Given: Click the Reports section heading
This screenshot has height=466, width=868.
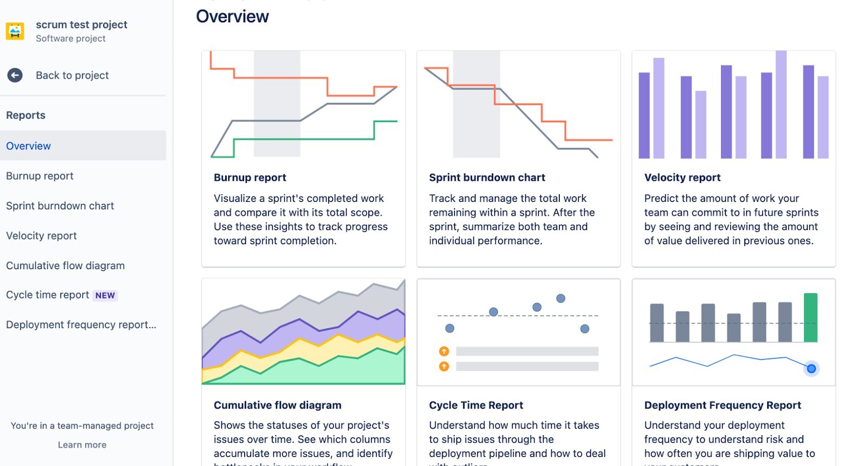Looking at the screenshot, I should point(25,115).
